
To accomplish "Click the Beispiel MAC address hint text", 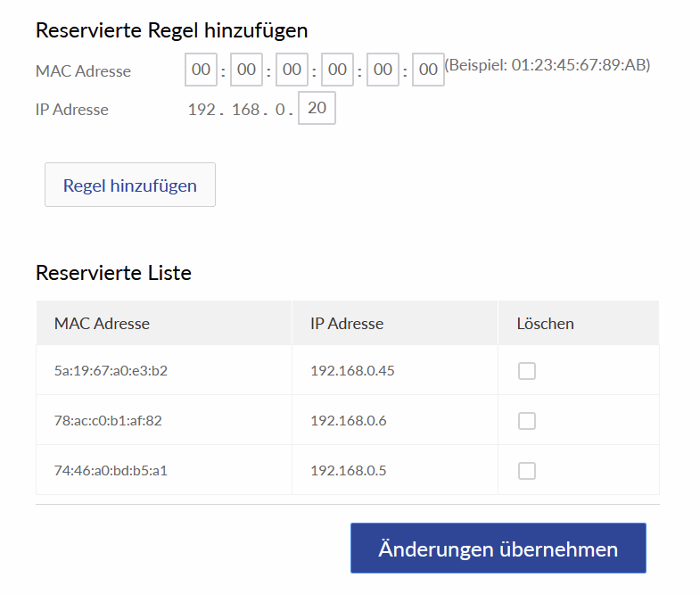I will [548, 65].
